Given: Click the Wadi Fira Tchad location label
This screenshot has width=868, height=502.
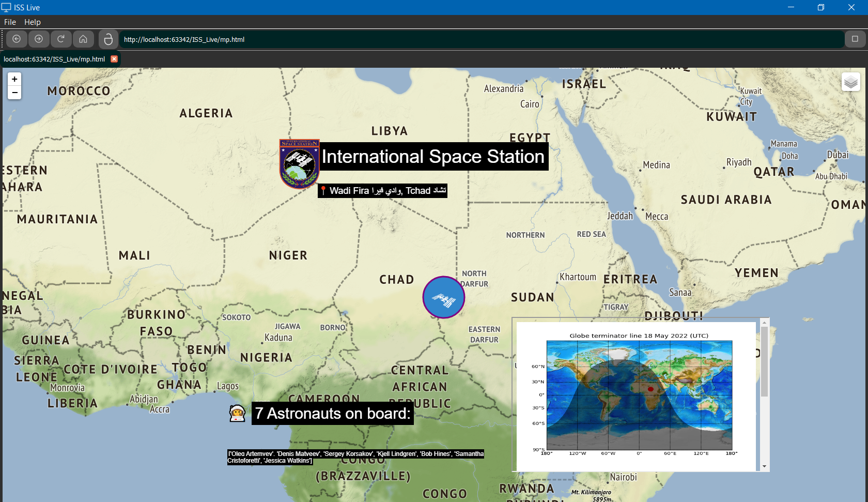Looking at the screenshot, I should pos(382,191).
